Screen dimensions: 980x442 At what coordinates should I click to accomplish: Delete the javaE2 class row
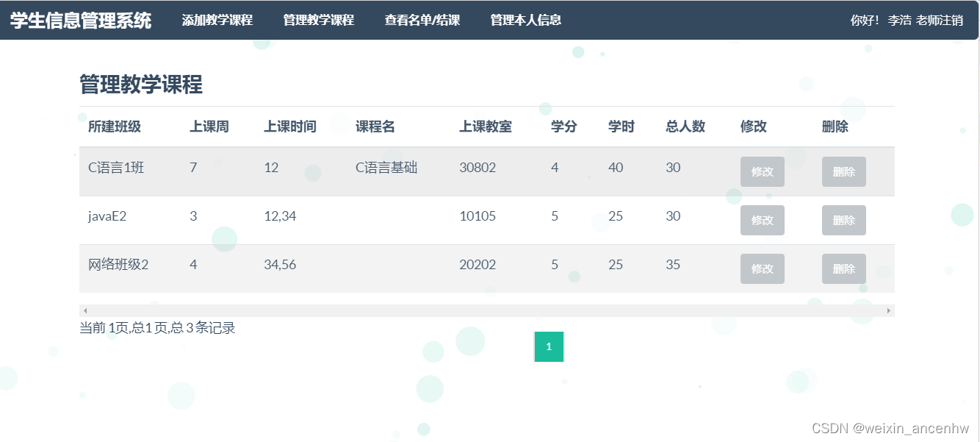click(x=843, y=221)
